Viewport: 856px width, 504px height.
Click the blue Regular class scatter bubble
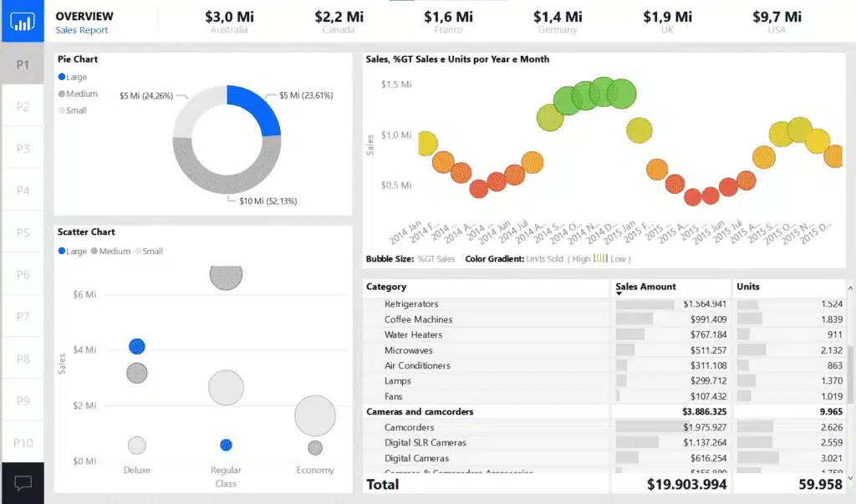coord(225,445)
